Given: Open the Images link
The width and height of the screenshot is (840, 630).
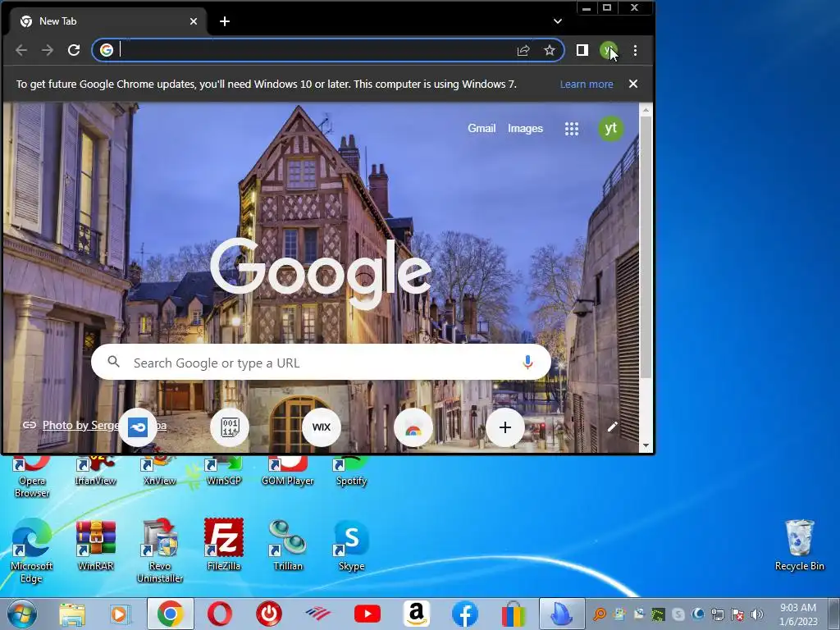Looking at the screenshot, I should tap(525, 129).
